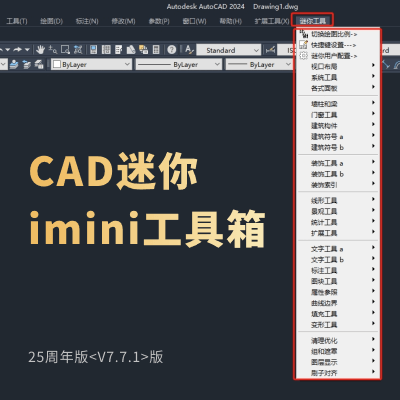Viewport: 400px width, 400px height.
Task: Select 清理优化 in the menu
Action: (337, 340)
